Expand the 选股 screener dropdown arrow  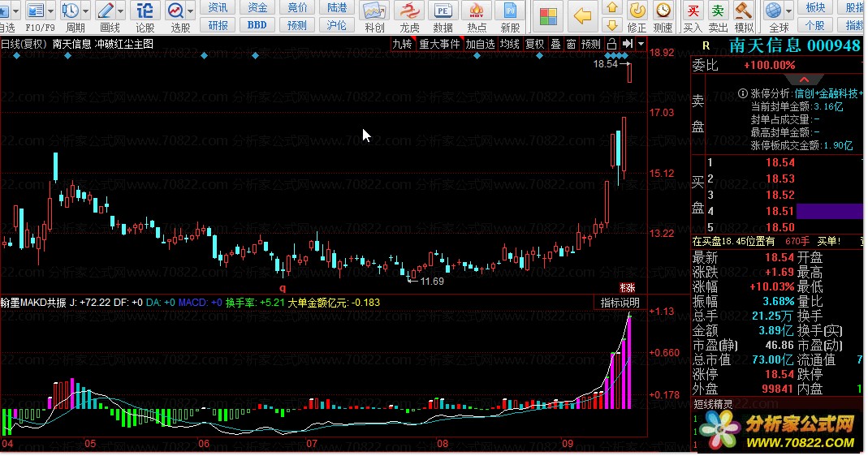[x=191, y=11]
